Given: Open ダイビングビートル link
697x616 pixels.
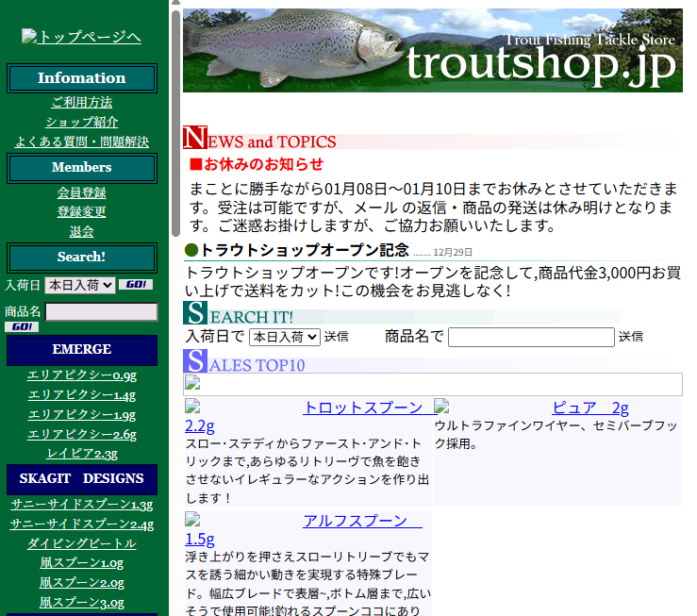Looking at the screenshot, I should pos(82,543).
